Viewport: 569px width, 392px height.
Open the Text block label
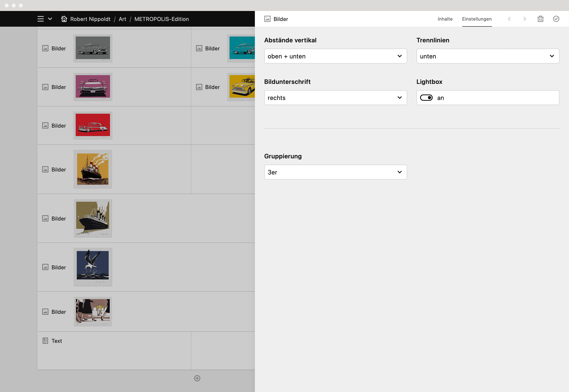[57, 341]
